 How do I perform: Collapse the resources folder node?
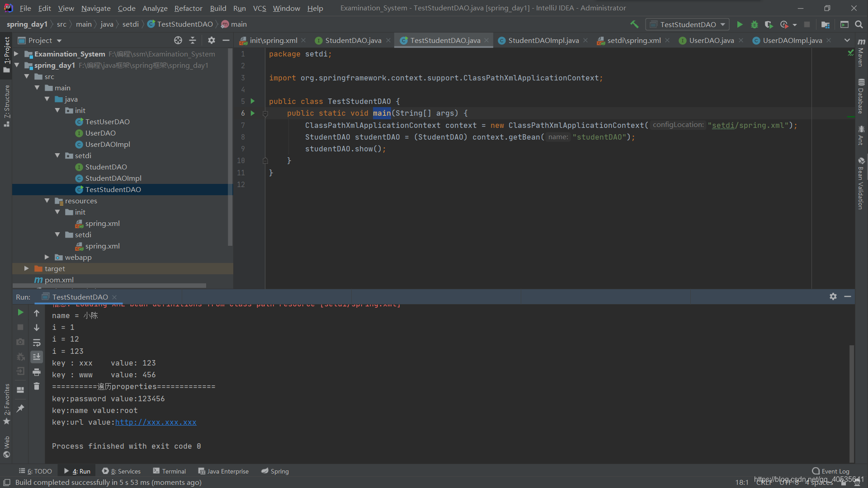(x=47, y=201)
